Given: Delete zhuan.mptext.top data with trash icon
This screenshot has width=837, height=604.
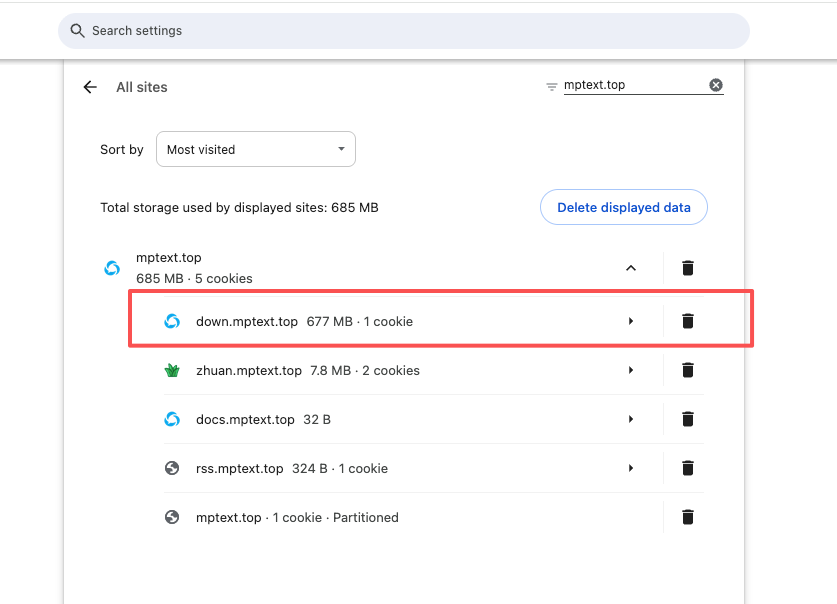Looking at the screenshot, I should point(688,370).
